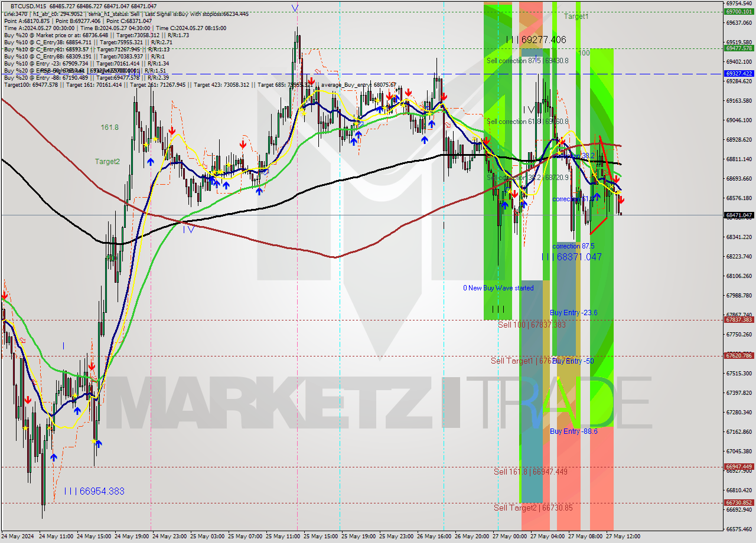This screenshot has height=543, width=756.
Task: Select the green 69477.578 price tag
Action: [738, 48]
